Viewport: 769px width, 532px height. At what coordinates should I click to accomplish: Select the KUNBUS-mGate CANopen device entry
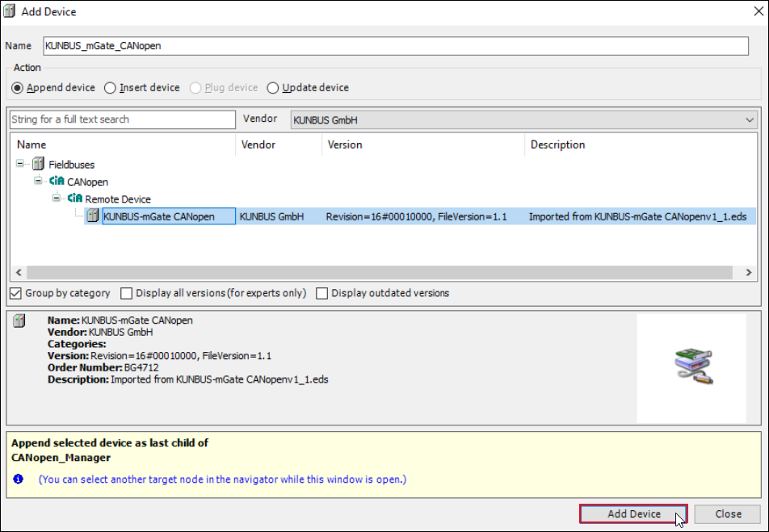click(169, 216)
